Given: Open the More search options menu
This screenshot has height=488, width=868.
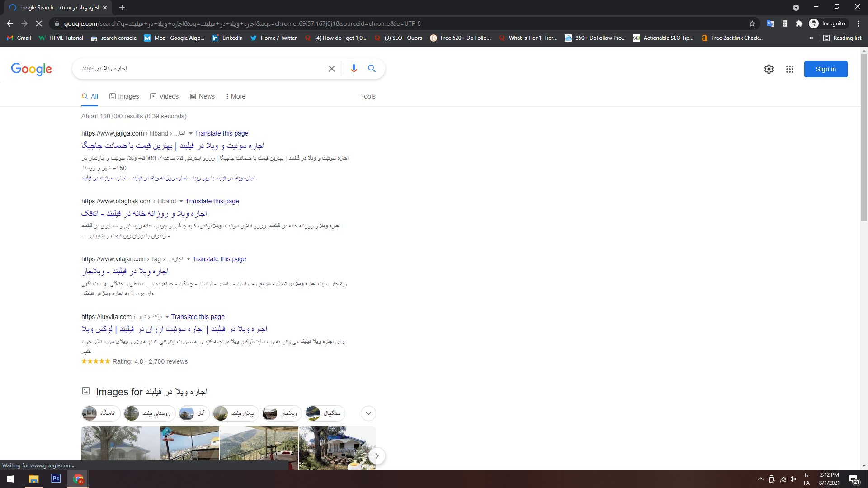Looking at the screenshot, I should click(x=236, y=96).
